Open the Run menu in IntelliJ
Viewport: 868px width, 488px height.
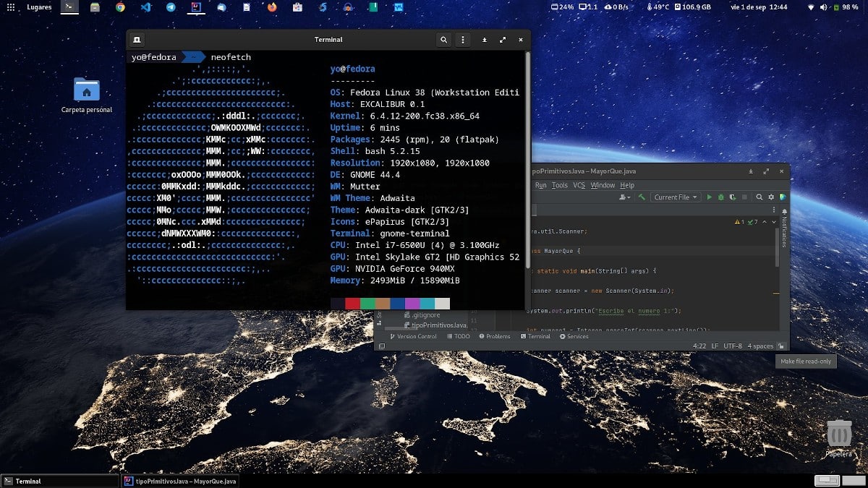point(540,185)
